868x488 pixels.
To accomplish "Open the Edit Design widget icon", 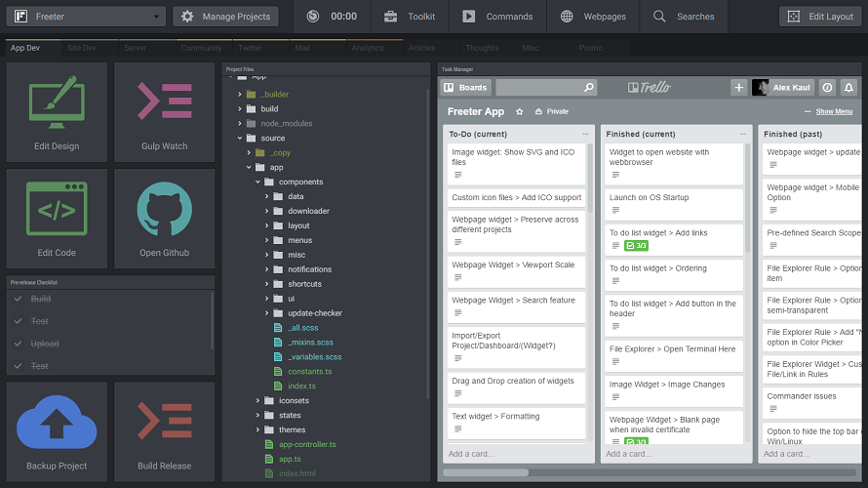I will click(x=57, y=102).
